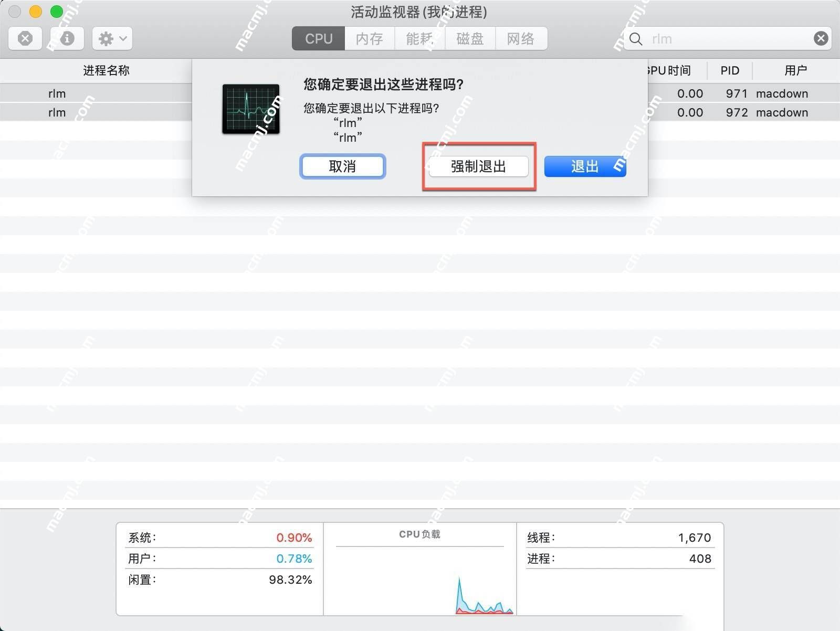Screen dimensions: 840x631
Task: Select rlm process with PID 972
Action: [x=420, y=112]
